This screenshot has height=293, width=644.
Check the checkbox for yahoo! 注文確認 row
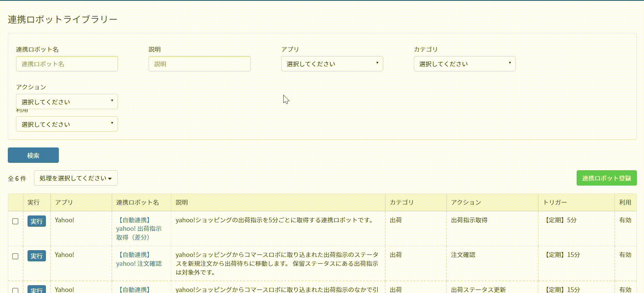point(15,256)
